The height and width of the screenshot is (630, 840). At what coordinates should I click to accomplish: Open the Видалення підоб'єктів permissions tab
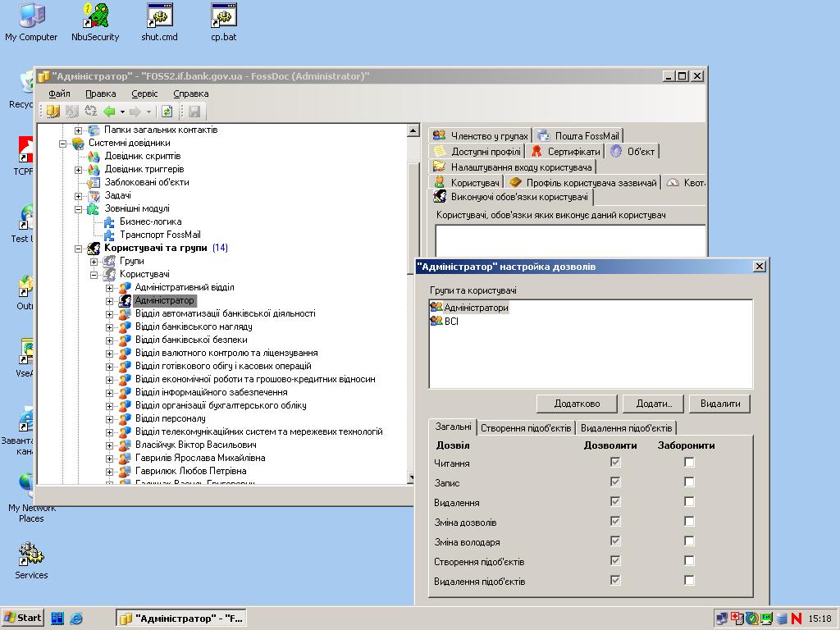click(x=626, y=428)
